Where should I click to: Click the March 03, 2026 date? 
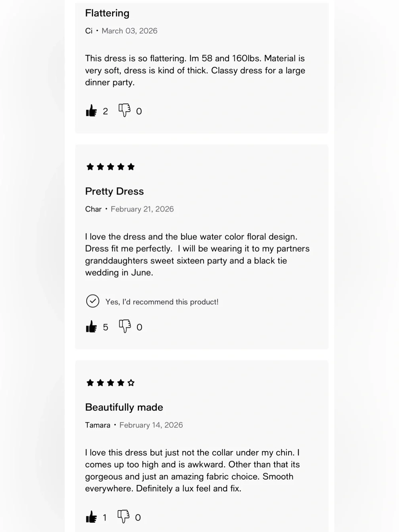(x=130, y=31)
